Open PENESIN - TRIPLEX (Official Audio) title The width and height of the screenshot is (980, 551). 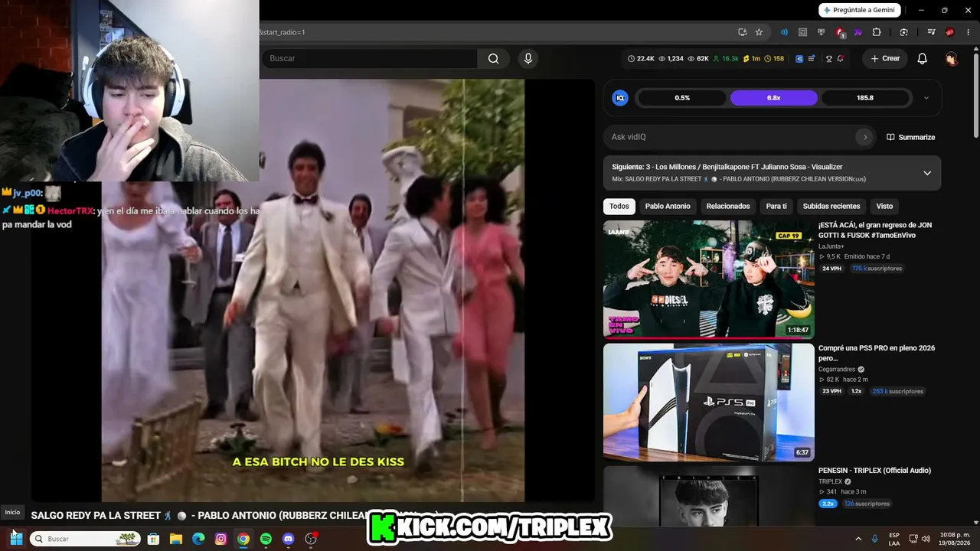875,471
